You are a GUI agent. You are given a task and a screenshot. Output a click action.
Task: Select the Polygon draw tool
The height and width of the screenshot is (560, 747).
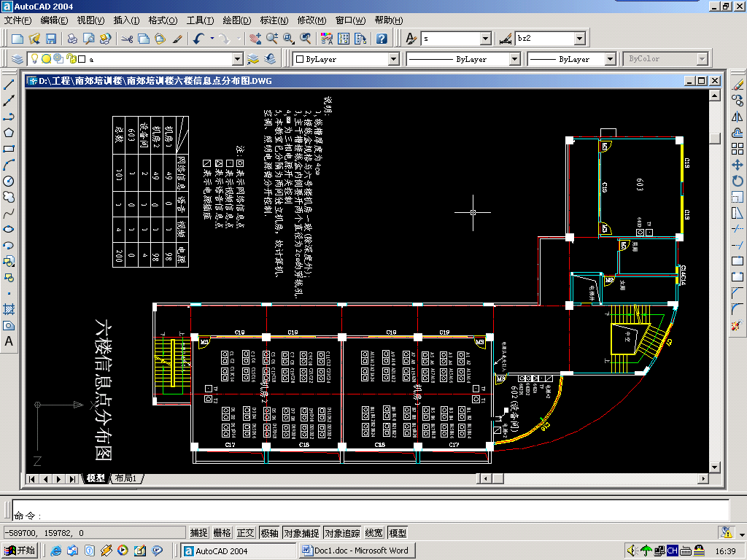click(9, 133)
